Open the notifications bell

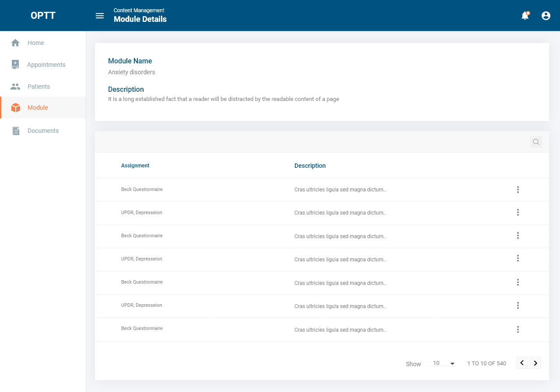click(525, 16)
